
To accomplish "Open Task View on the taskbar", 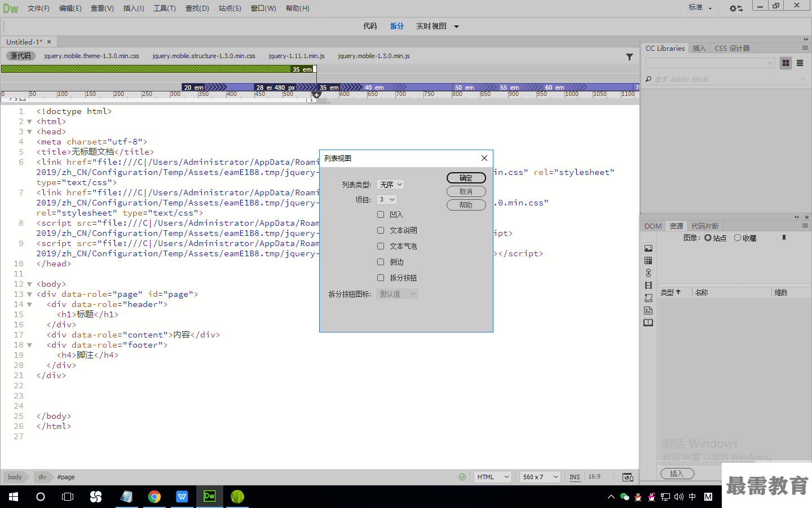I will pyautogui.click(x=68, y=497).
